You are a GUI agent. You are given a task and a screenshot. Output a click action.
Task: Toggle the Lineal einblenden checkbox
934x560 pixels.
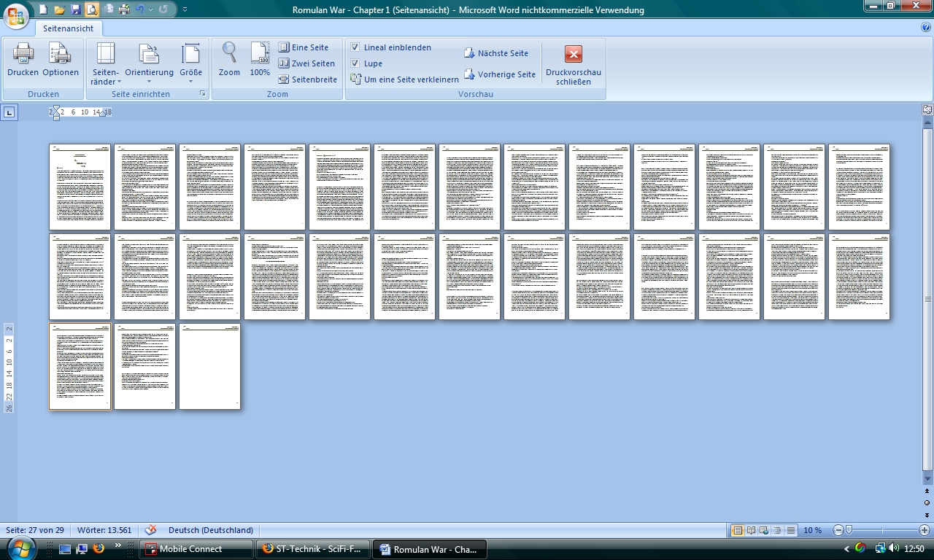point(355,47)
